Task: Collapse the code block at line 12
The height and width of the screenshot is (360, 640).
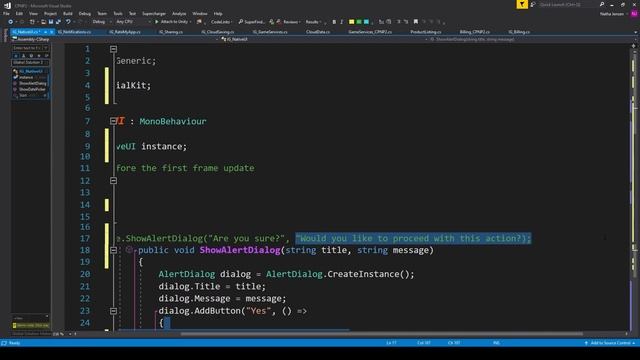Action: [x=113, y=180]
